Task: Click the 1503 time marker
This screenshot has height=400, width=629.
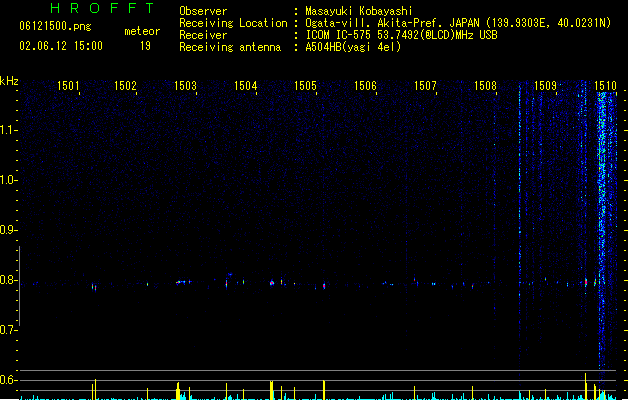Action: (x=185, y=86)
